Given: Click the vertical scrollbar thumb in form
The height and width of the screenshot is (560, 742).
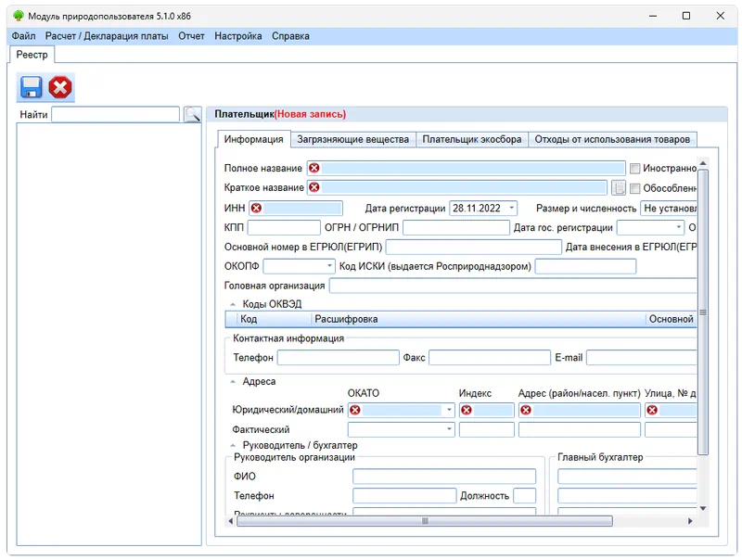Looking at the screenshot, I should 703,312.
